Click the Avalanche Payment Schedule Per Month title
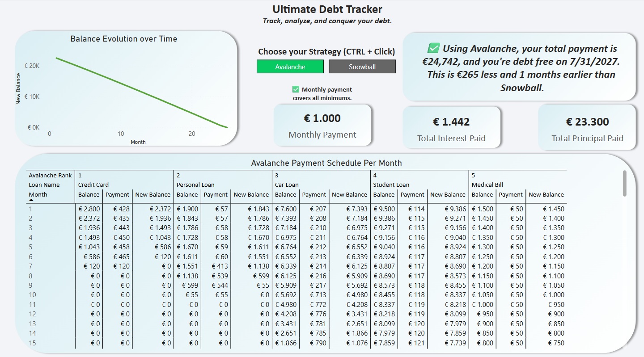Screen dimensions: 644x357 click(x=326, y=163)
